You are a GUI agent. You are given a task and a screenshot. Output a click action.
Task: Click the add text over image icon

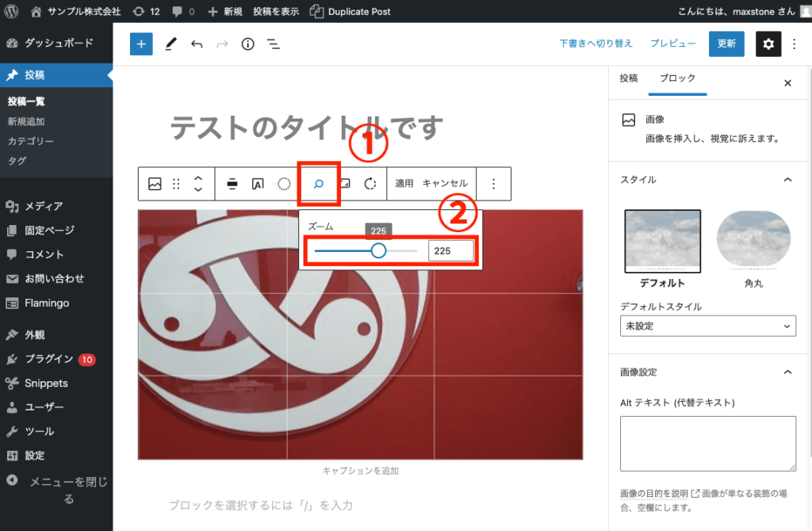tap(257, 183)
